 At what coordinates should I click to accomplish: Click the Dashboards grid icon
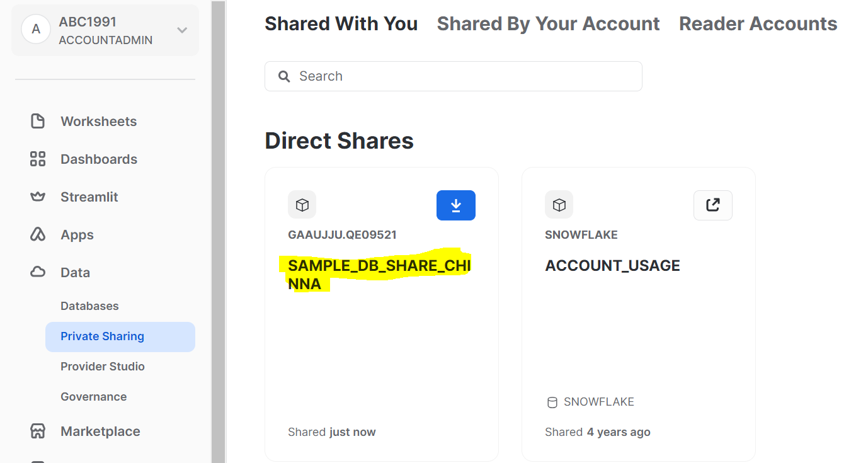click(38, 159)
